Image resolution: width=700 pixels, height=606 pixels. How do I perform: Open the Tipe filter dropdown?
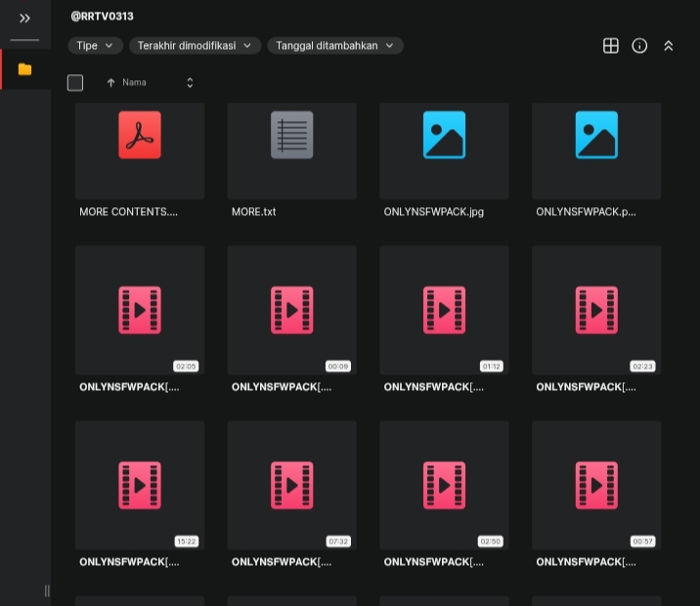[95, 46]
